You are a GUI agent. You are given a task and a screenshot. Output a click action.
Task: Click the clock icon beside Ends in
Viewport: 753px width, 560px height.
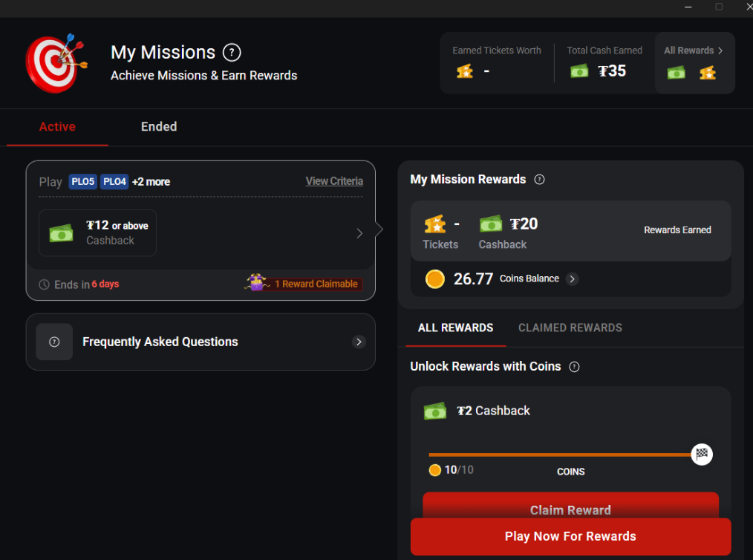click(44, 284)
